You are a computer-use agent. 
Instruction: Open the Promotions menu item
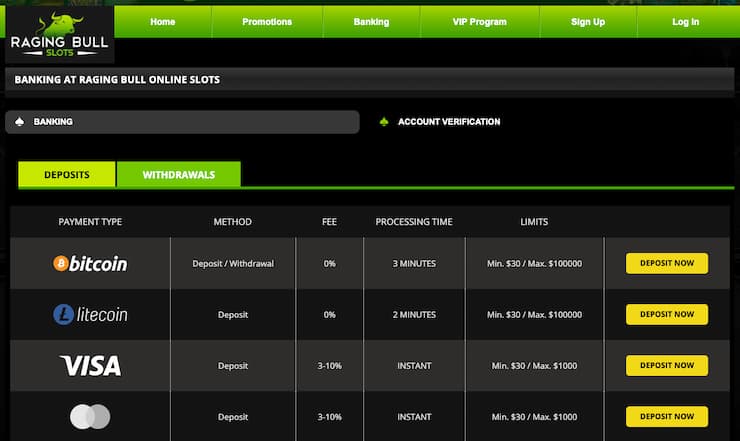coord(267,22)
